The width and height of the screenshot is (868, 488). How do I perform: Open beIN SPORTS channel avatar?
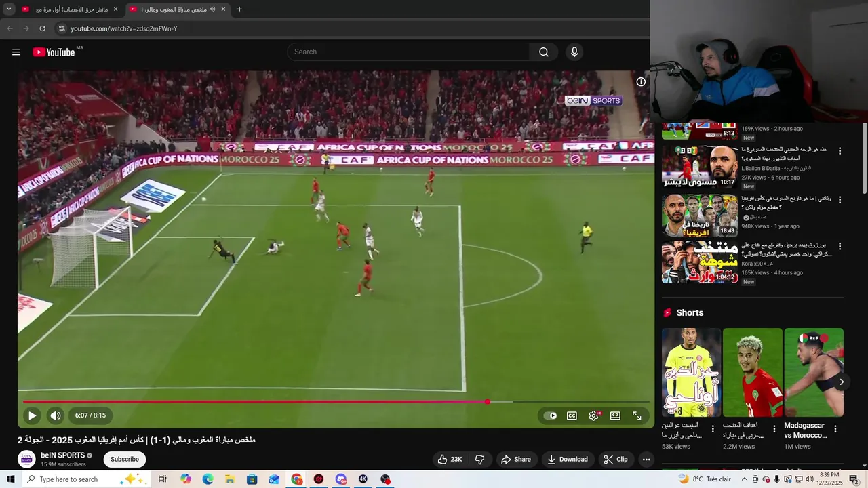(x=26, y=460)
